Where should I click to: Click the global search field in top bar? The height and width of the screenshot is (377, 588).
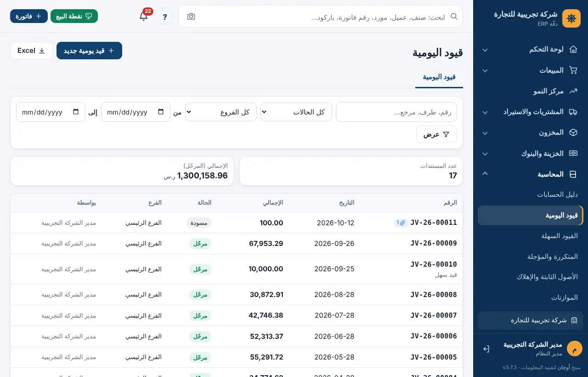[x=321, y=16]
